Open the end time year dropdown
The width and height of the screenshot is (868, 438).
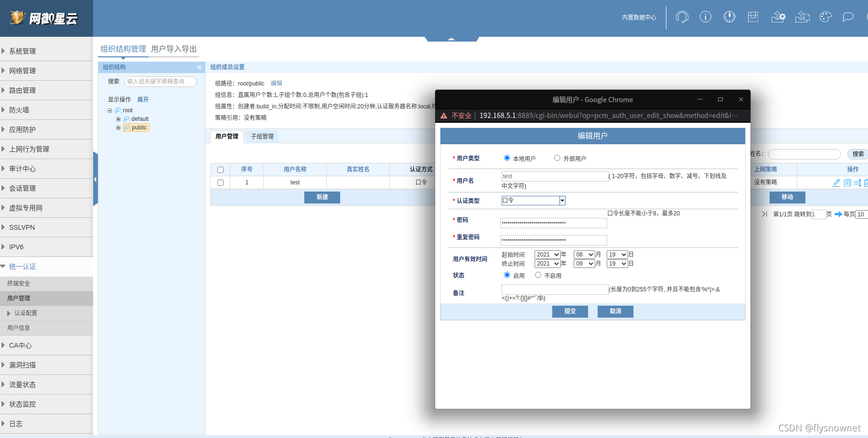pyautogui.click(x=547, y=264)
